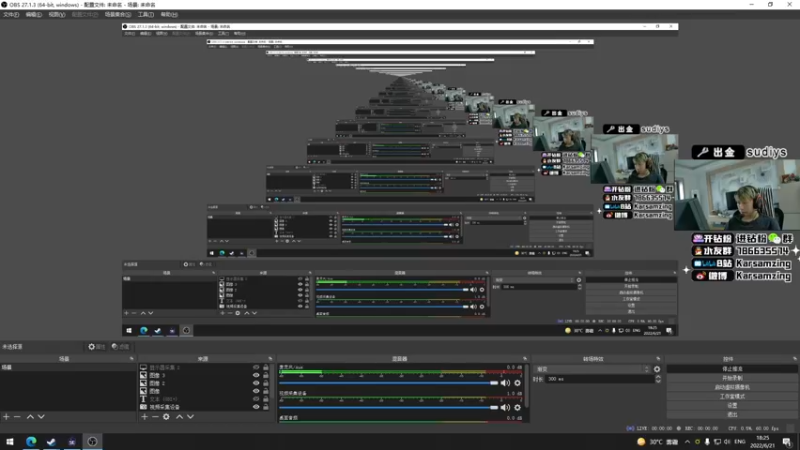Increase transition duration with the up arrow
Image resolution: width=800 pixels, height=450 pixels.
tap(658, 377)
